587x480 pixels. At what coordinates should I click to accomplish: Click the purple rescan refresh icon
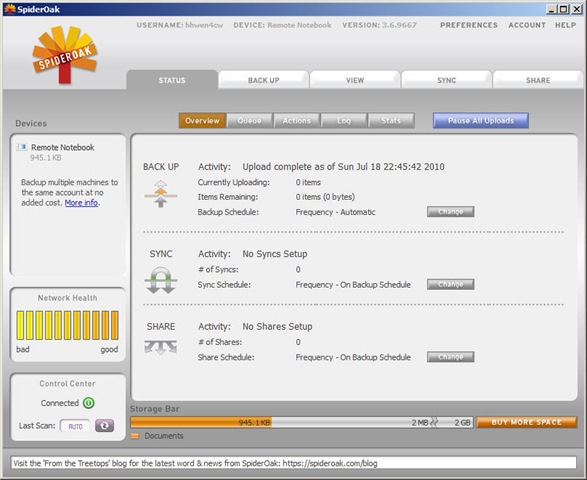[104, 425]
